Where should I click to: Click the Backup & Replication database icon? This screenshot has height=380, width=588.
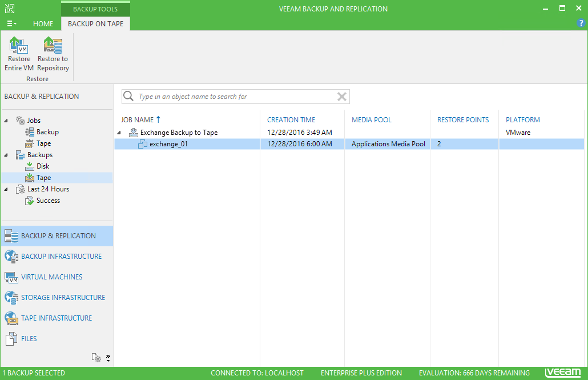coord(11,236)
